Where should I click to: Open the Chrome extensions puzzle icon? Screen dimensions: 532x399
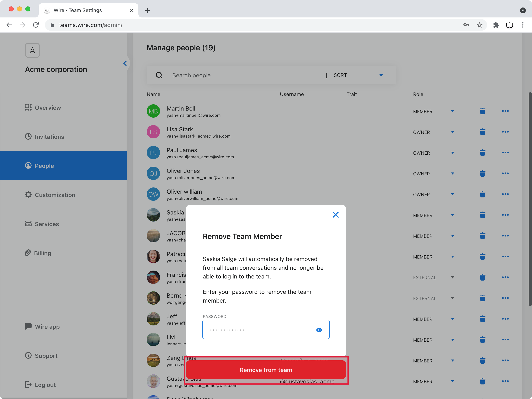click(496, 25)
